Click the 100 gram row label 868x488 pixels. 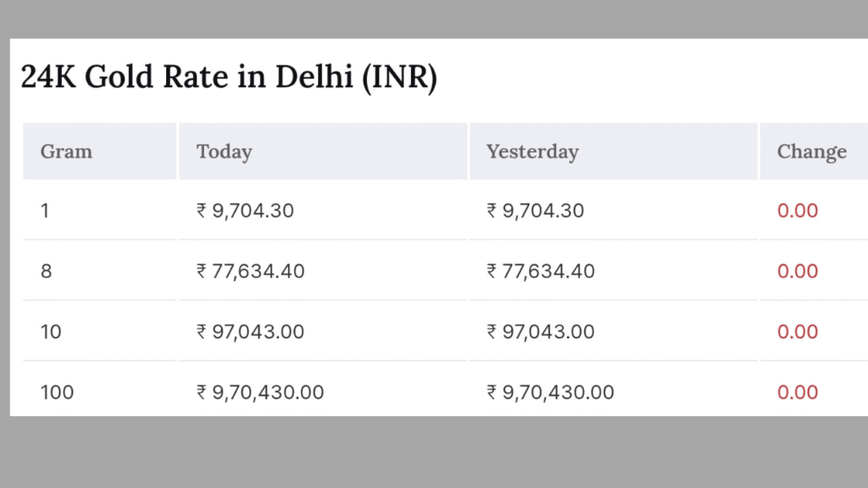point(57,392)
